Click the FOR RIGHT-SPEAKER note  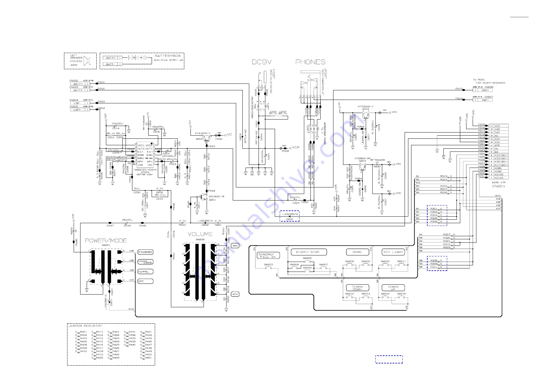tap(490, 83)
